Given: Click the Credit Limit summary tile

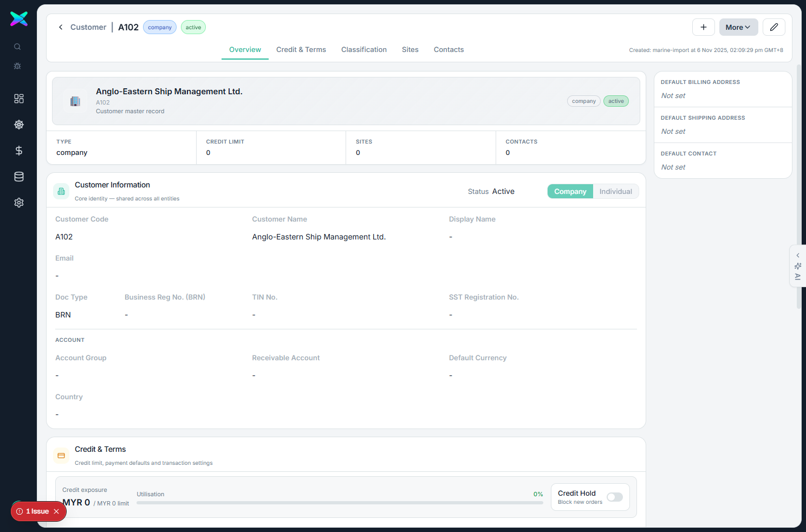Looking at the screenshot, I should coord(271,147).
